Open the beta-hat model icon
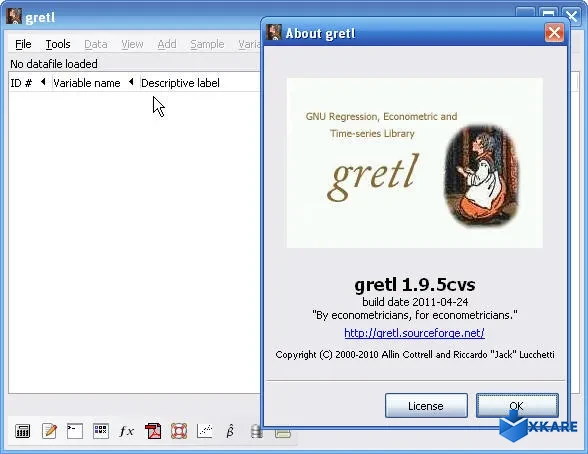 pos(230,431)
